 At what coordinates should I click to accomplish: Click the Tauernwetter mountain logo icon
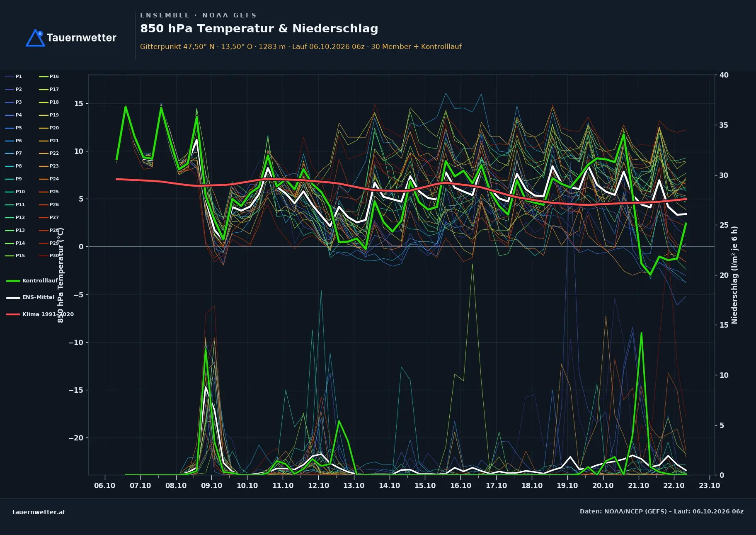(35, 38)
